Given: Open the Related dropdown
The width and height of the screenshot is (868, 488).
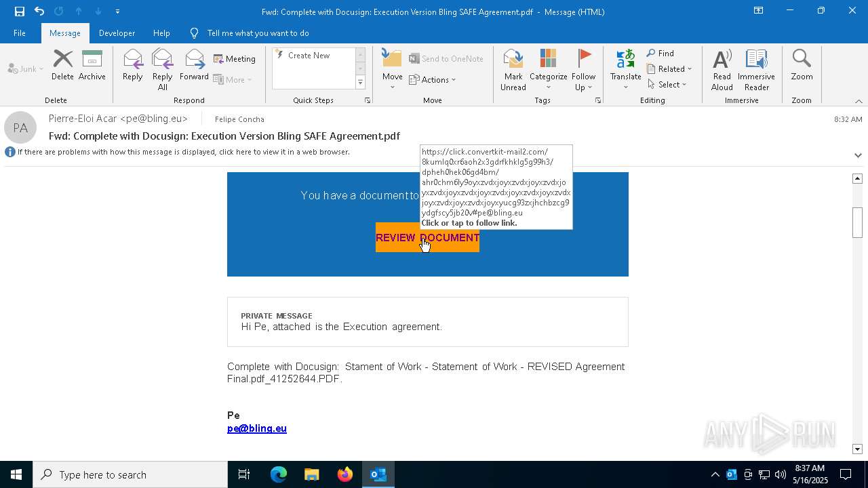Looking at the screenshot, I should (669, 69).
